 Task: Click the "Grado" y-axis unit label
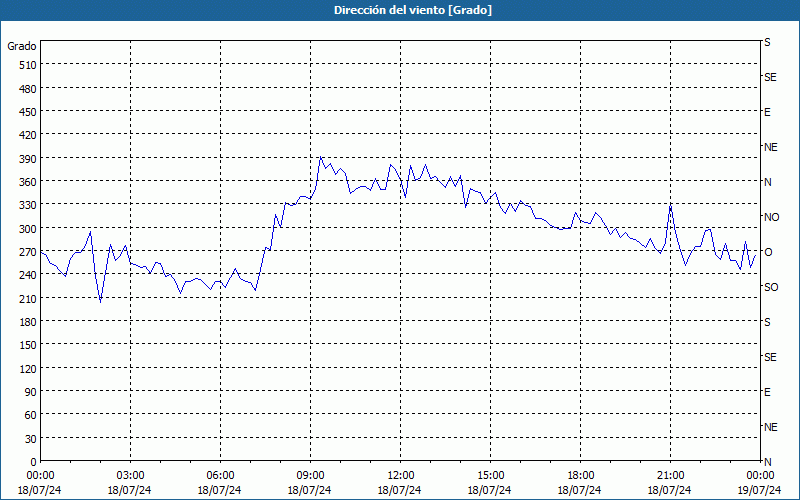click(x=22, y=46)
